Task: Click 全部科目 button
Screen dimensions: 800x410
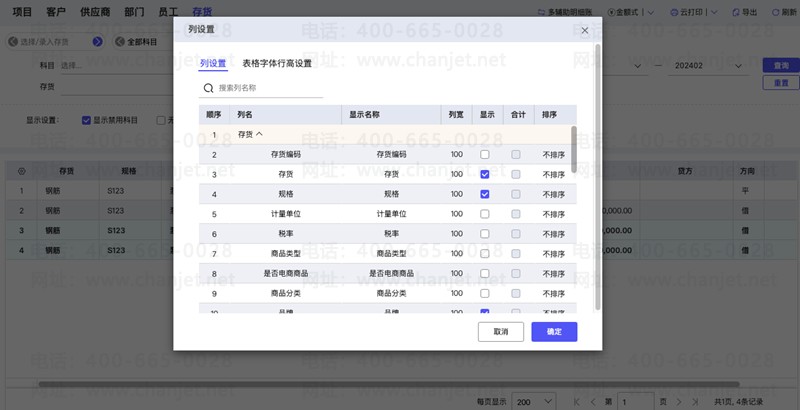Action: 142,42
